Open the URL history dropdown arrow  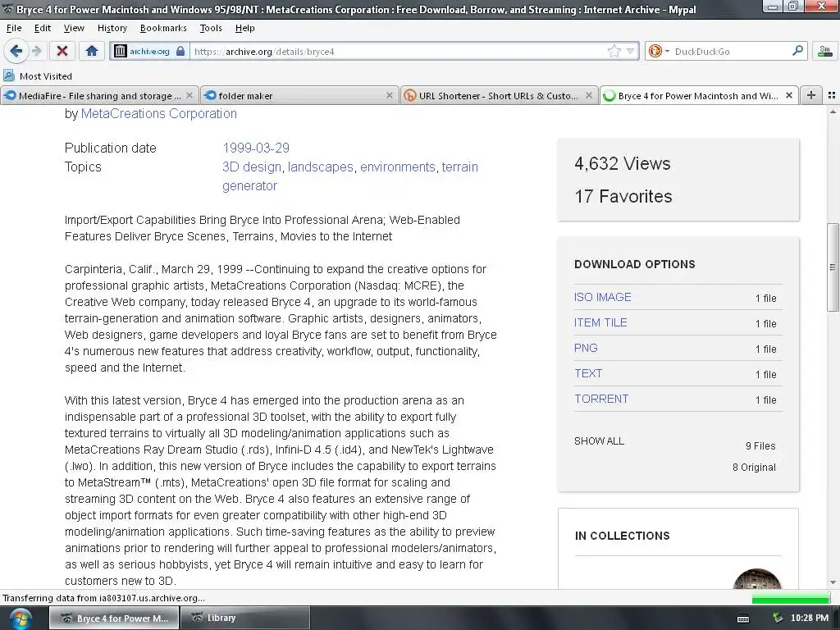click(631, 52)
